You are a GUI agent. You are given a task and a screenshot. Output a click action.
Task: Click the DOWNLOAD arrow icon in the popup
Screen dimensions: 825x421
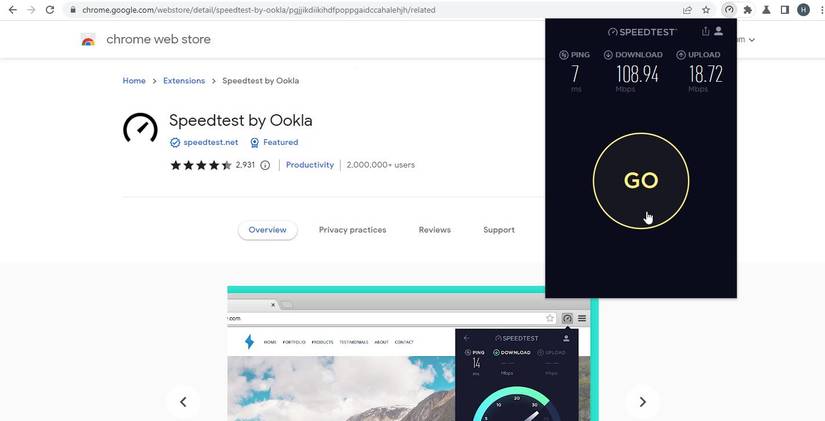(608, 55)
